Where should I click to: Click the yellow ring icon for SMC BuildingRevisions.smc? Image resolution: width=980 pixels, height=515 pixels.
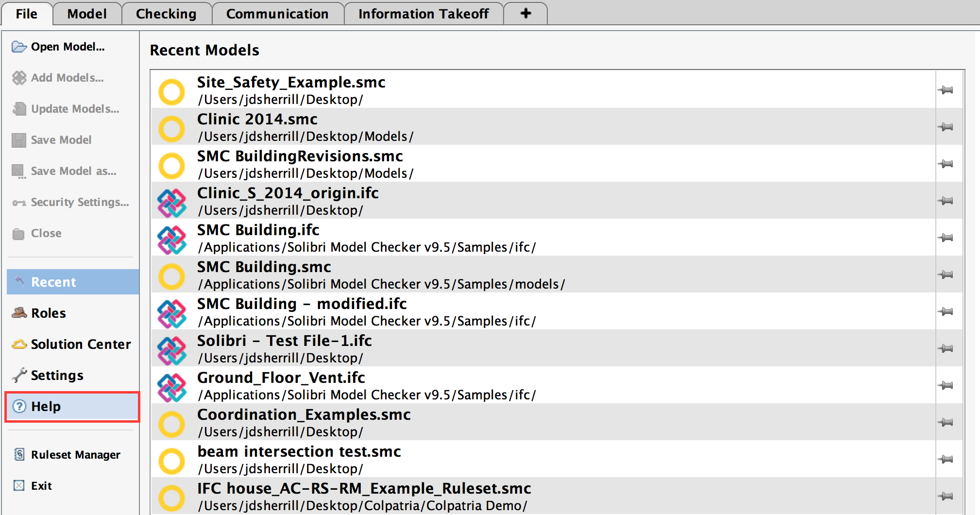click(x=172, y=165)
